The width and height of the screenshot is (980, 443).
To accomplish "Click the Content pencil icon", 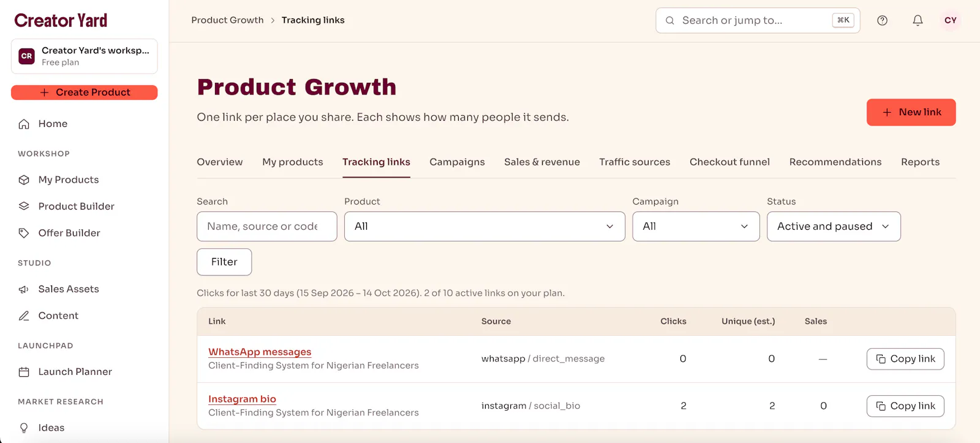I will [x=24, y=316].
